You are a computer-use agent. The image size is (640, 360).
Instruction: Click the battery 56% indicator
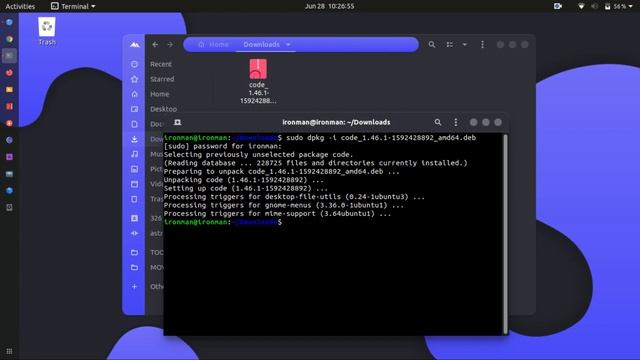tap(616, 6)
